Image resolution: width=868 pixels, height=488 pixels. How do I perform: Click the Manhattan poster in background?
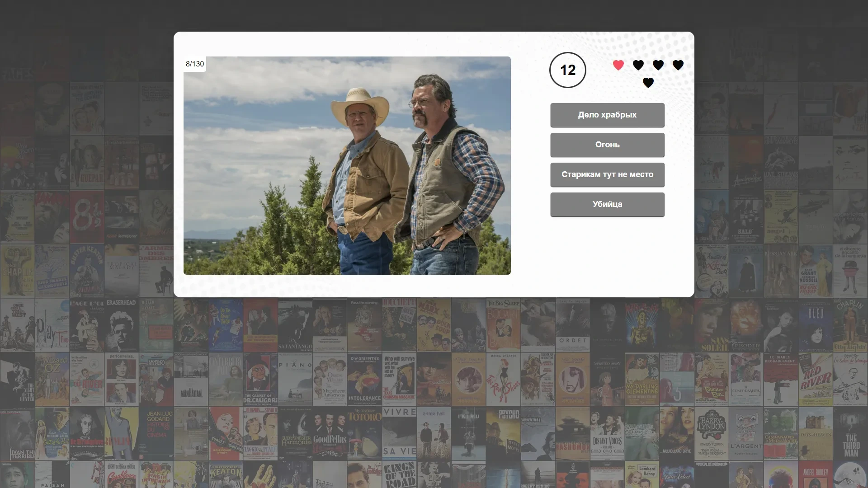(x=191, y=380)
